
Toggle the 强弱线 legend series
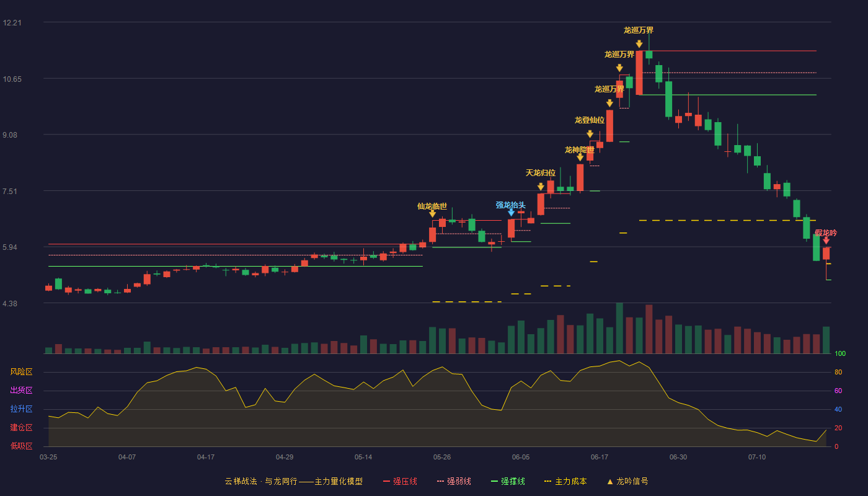tap(454, 481)
